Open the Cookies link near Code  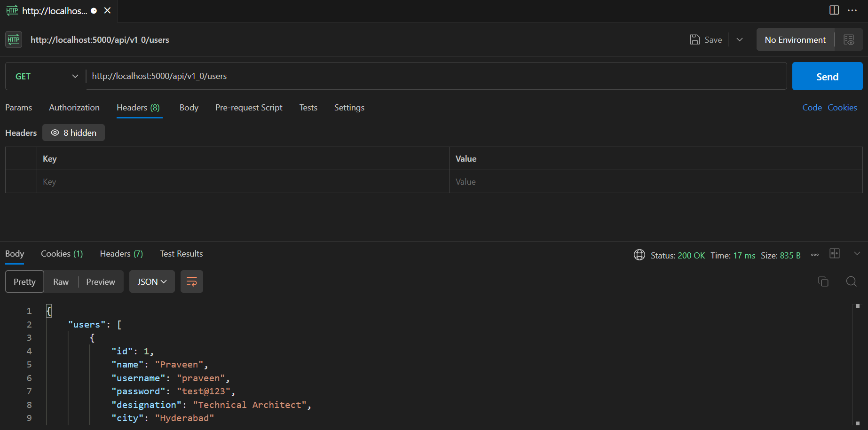(x=842, y=108)
